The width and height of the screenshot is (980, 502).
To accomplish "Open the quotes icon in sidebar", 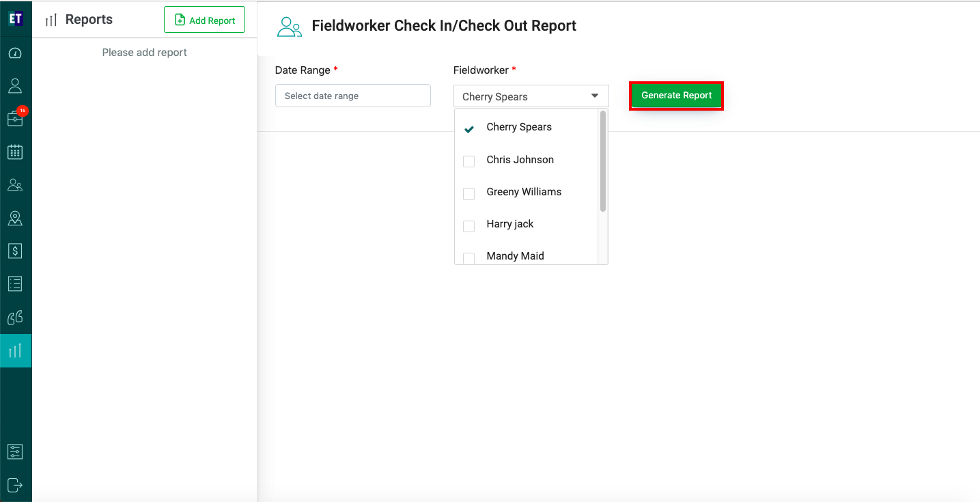I will tap(15, 317).
